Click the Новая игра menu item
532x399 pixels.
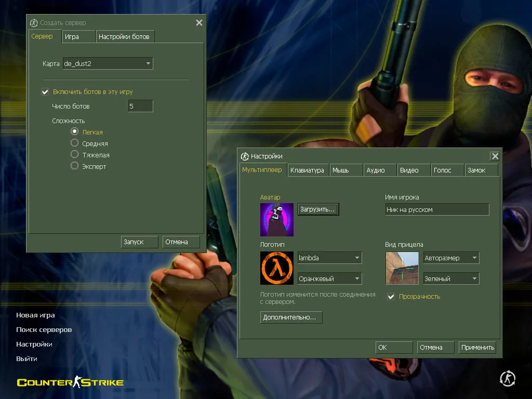[x=36, y=315]
